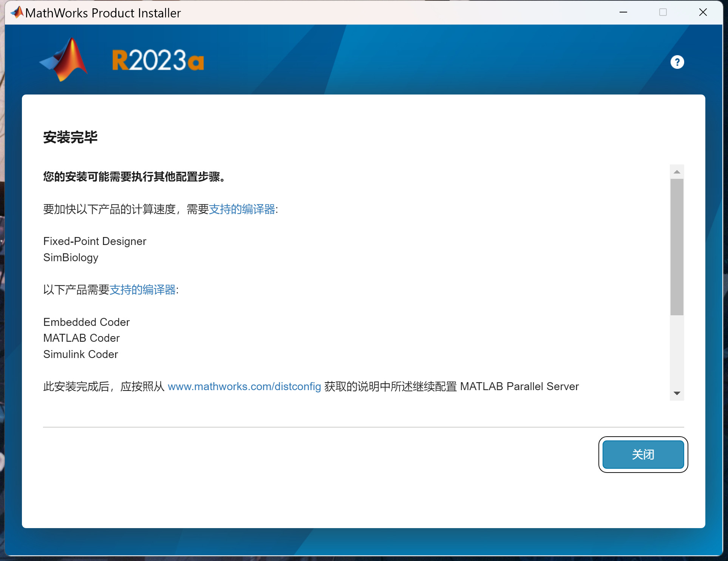Click the MATLAB Coder product text
The width and height of the screenshot is (728, 561).
point(81,338)
